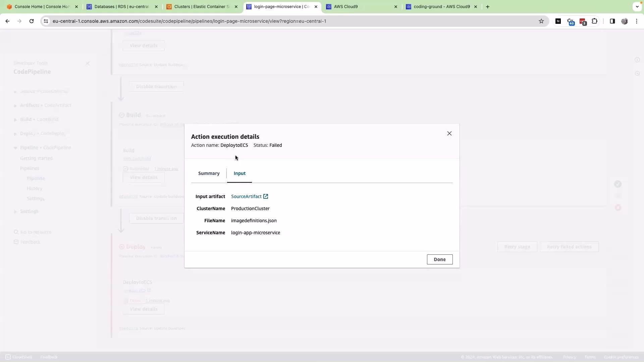Open Pipelines in sidebar
644x362 pixels.
click(30, 168)
